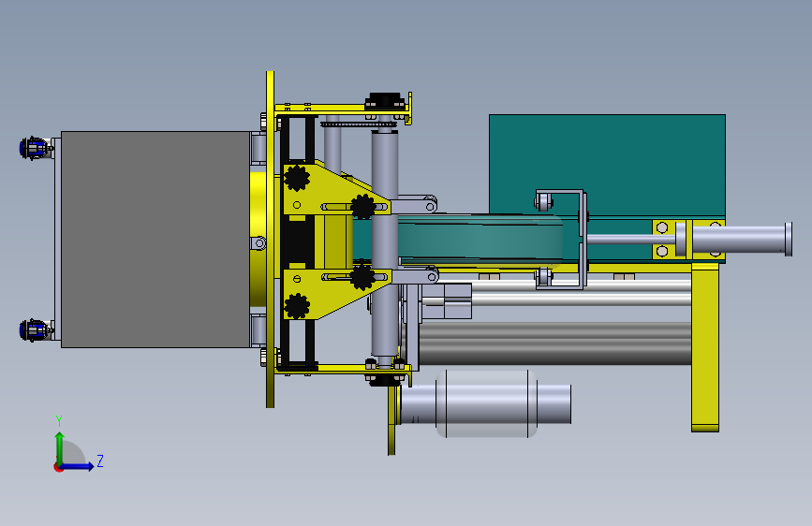
Task: Select the upper yellow triangular bracket plate
Action: (332, 189)
